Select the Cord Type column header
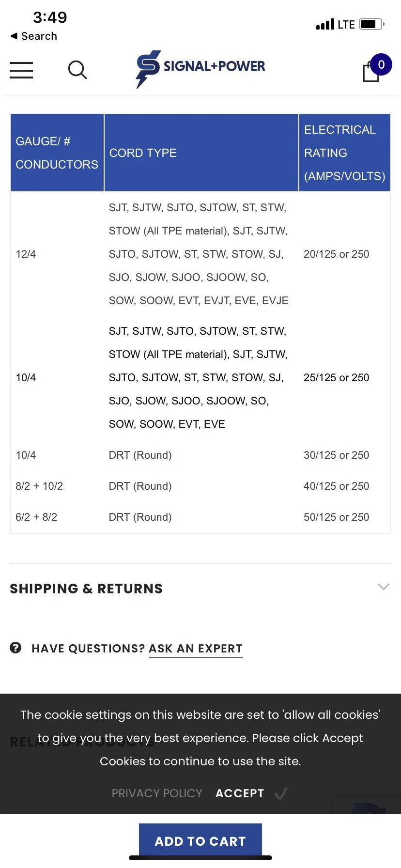Image resolution: width=401 pixels, height=868 pixels. click(201, 153)
